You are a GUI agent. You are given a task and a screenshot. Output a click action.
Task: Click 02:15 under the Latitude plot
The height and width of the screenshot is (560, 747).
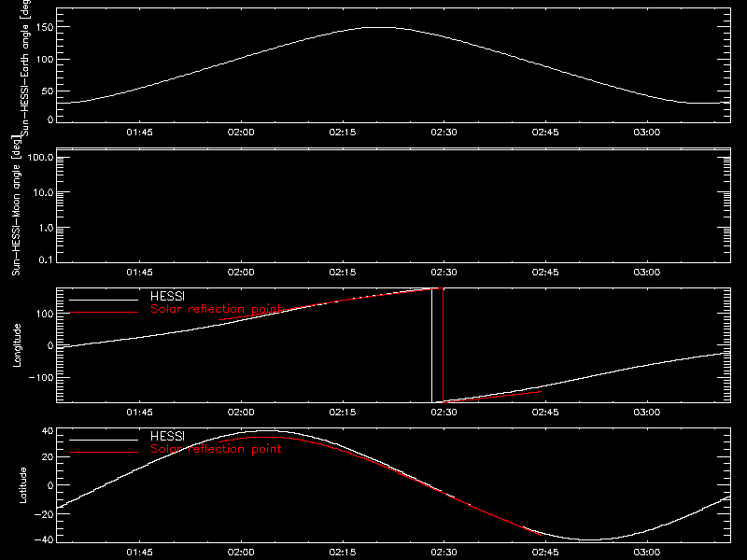pos(343,553)
